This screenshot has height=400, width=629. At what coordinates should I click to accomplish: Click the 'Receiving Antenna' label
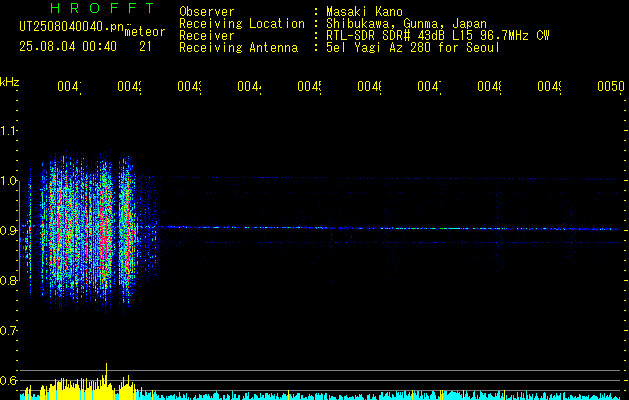[239, 48]
